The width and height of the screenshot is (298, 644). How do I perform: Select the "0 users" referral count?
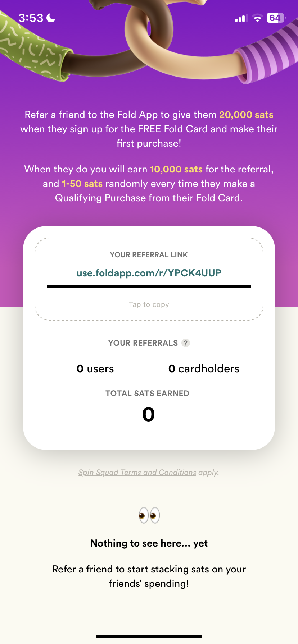pos(95,369)
